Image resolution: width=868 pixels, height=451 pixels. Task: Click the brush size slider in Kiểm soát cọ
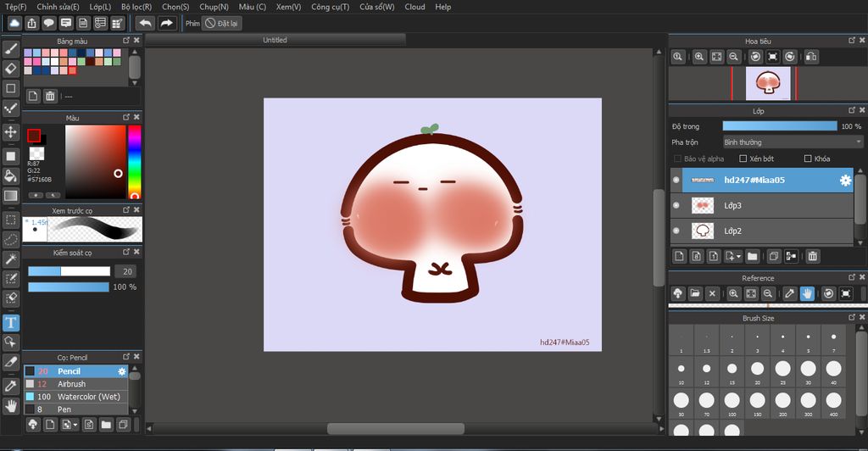click(70, 271)
